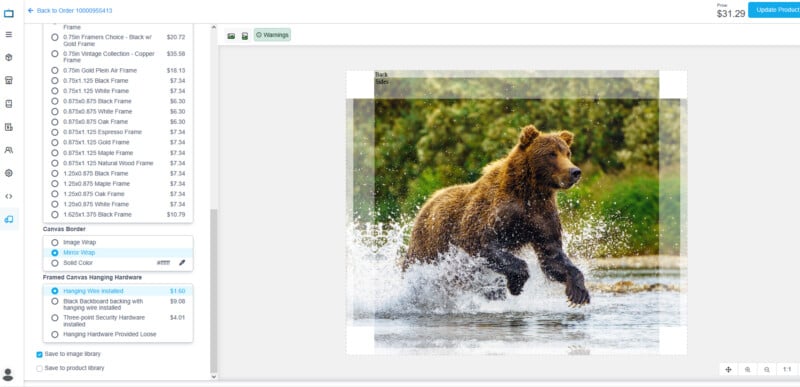This screenshot has width=800, height=387.
Task: Go Back to Order 10000955413
Action: click(x=70, y=10)
